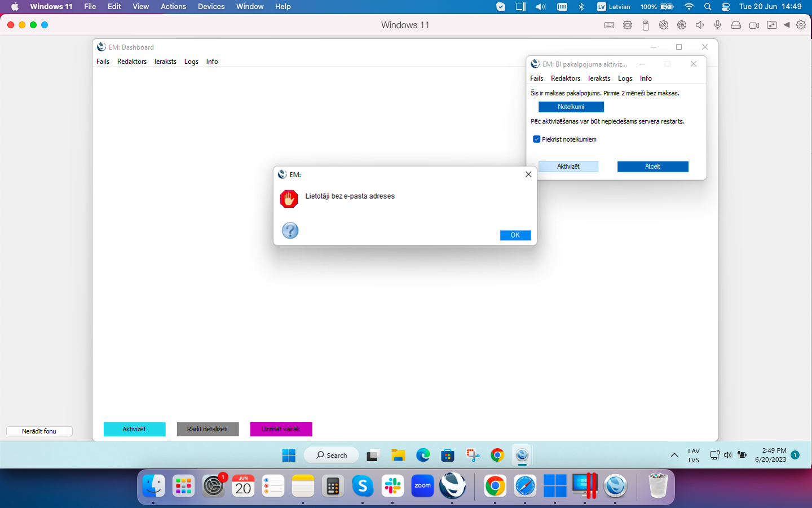Open Snipping Tool in the taskbar
Image resolution: width=812 pixels, height=508 pixels.
(473, 455)
